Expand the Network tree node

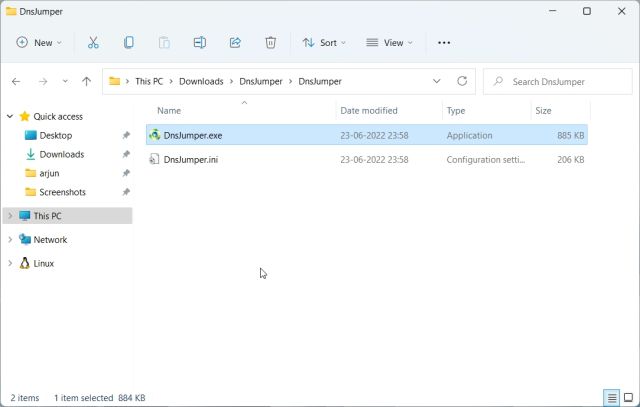coord(10,240)
